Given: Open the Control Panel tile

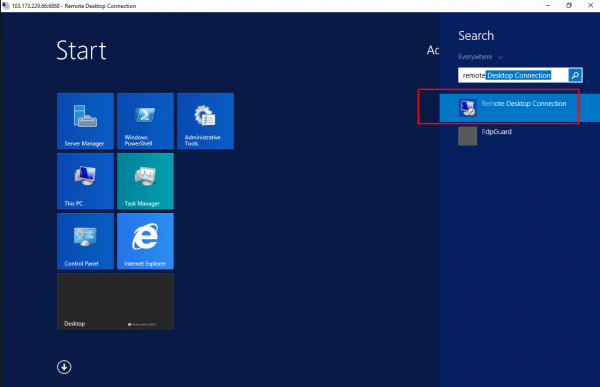Looking at the screenshot, I should (x=85, y=241).
